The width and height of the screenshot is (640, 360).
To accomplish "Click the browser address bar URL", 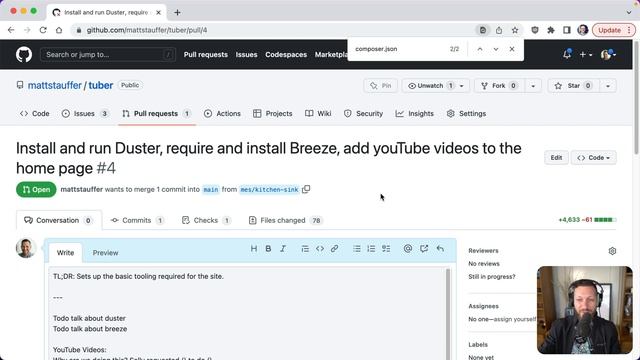I will pos(147,30).
